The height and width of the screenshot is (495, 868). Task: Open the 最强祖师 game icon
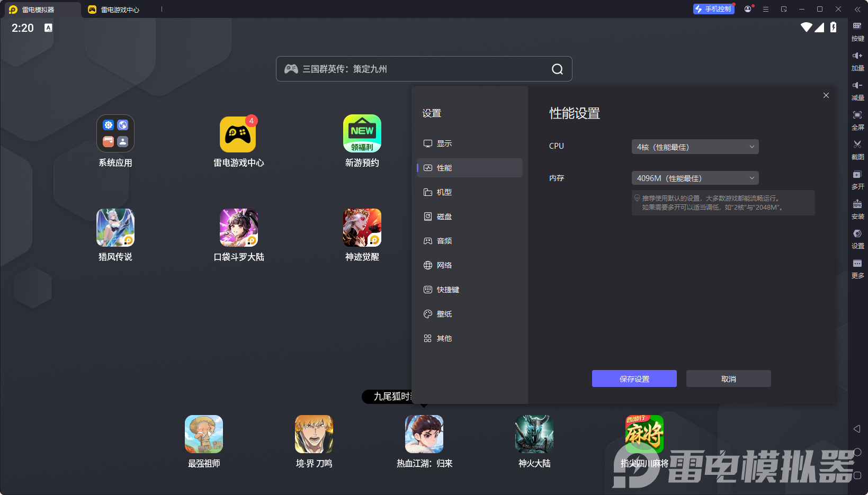click(x=204, y=434)
